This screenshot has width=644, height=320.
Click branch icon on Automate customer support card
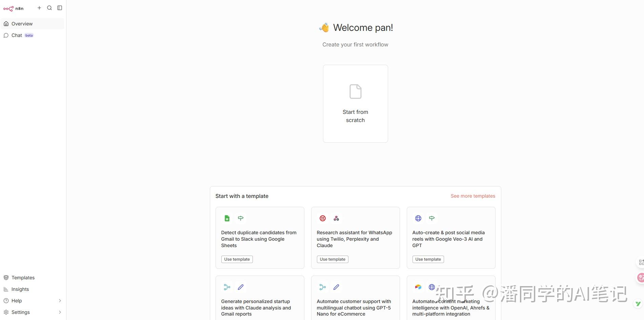click(x=323, y=287)
